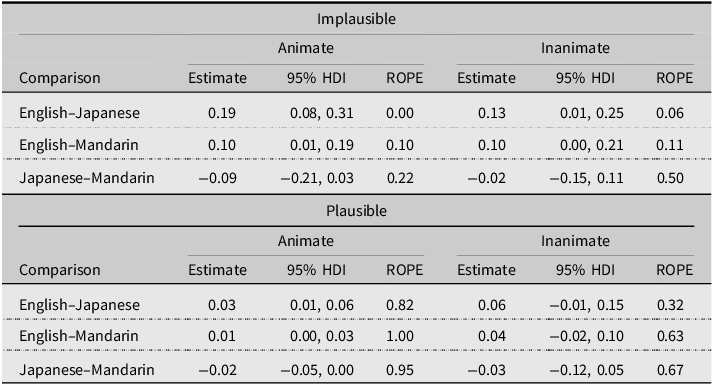Click the Comparison header in Implausible table
Viewport: 713px width, 385px height.
click(60, 78)
